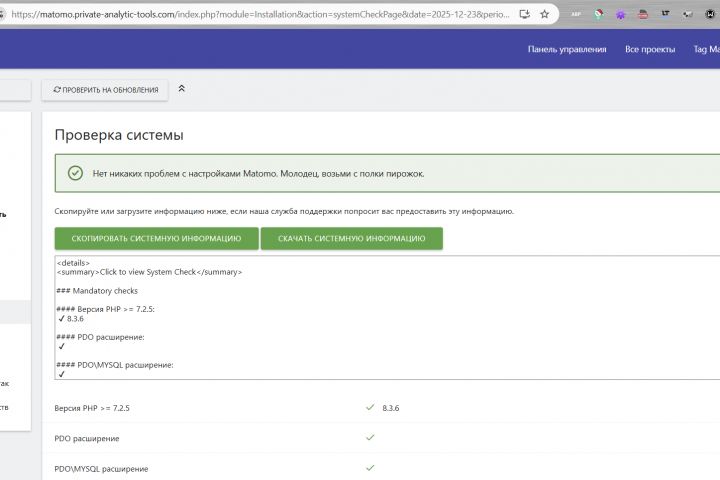Viewport: 720px width, 480px height.
Task: Open the ABP extension icon
Action: click(x=576, y=14)
